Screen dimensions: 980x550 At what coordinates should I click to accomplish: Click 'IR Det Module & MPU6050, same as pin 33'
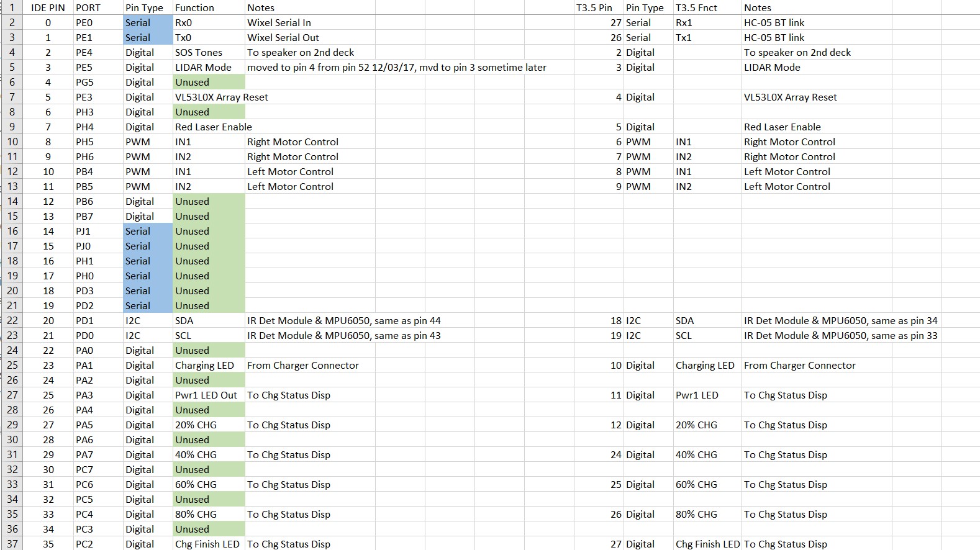[x=841, y=335]
